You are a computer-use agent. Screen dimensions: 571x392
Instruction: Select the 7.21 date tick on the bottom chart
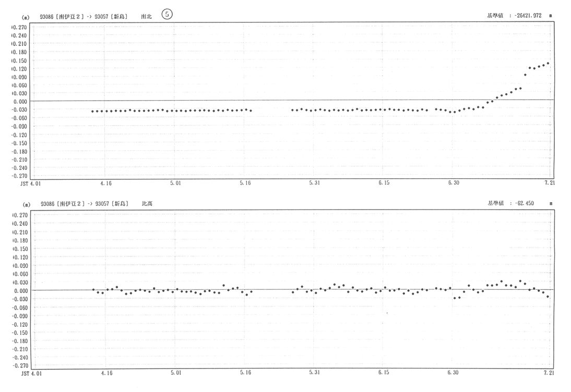point(549,373)
